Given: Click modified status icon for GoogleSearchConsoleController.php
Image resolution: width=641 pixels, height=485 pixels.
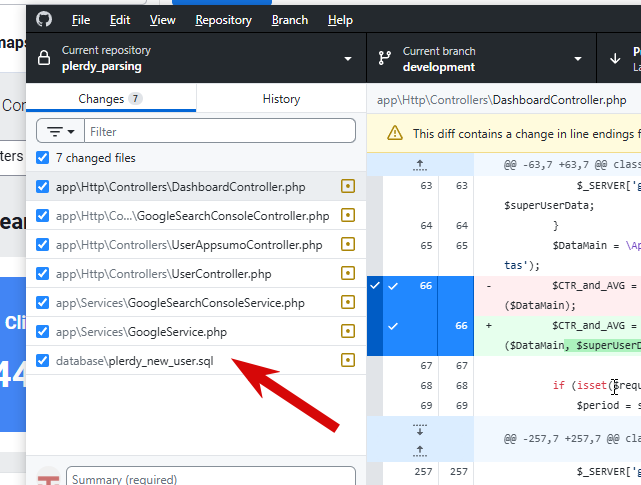Looking at the screenshot, I should (348, 216).
